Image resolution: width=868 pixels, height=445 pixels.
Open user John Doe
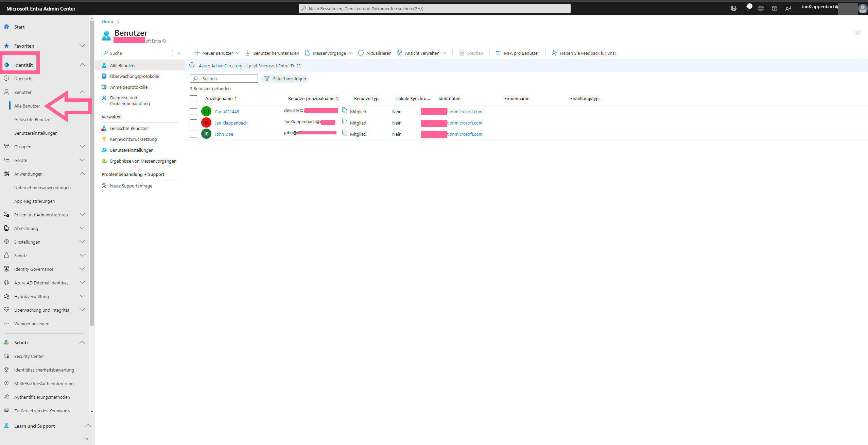coord(224,134)
